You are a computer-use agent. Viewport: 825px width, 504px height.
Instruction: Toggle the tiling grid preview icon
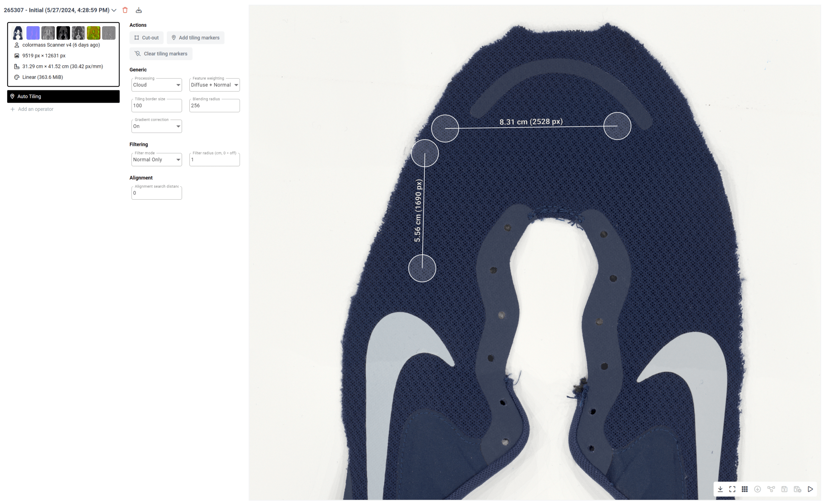745,489
